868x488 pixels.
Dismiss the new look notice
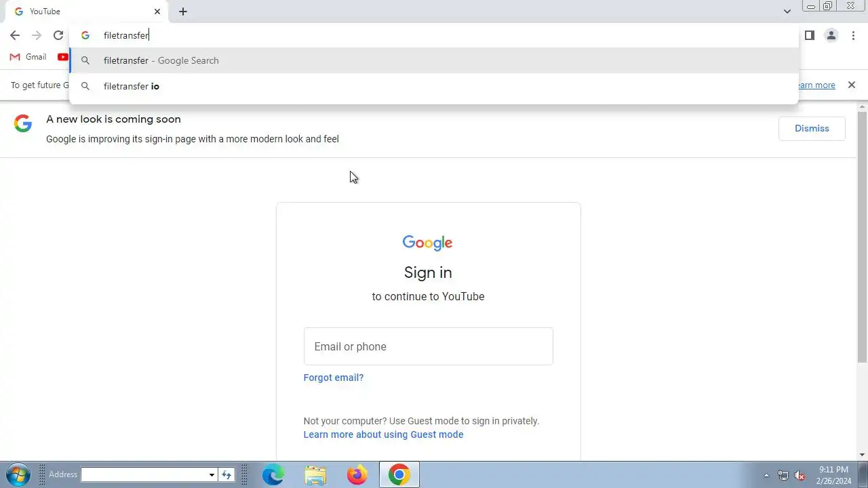[812, 129]
